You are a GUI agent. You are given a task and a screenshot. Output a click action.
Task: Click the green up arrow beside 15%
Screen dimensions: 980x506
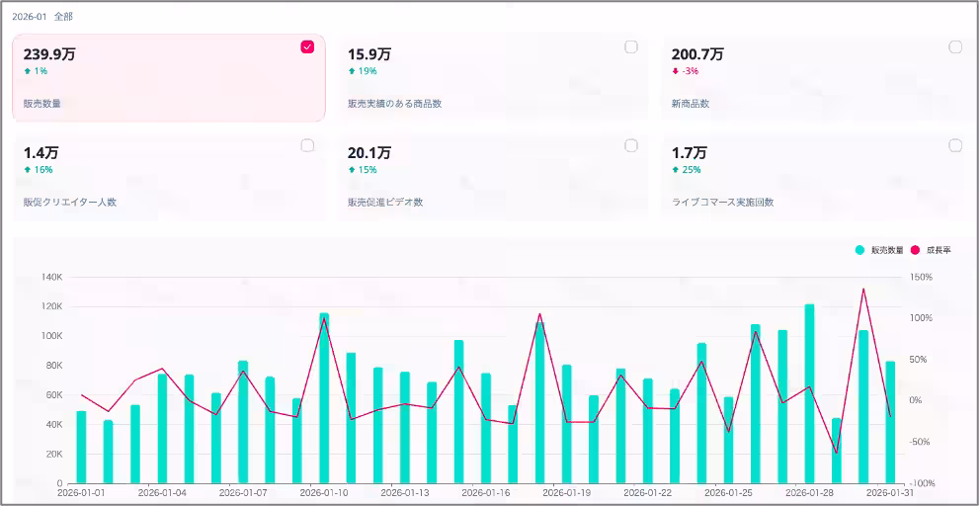click(352, 170)
